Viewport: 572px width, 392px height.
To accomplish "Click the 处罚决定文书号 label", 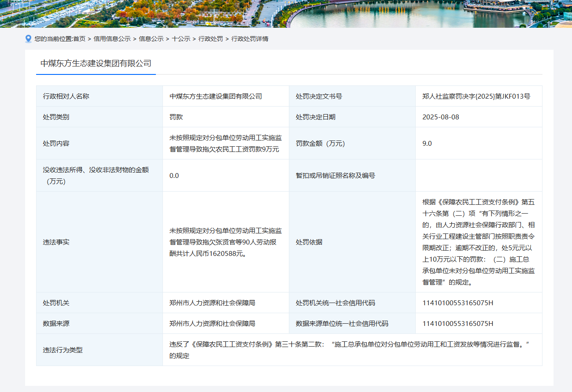I will pos(319,96).
